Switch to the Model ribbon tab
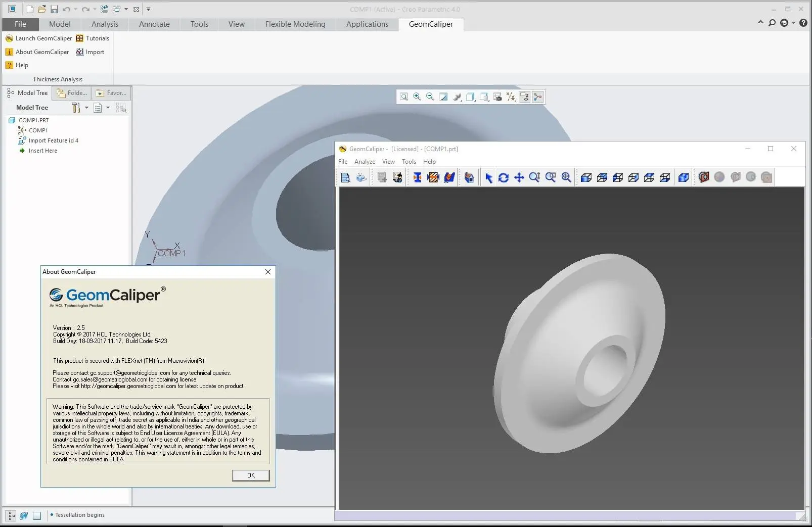The image size is (812, 527). click(x=60, y=24)
